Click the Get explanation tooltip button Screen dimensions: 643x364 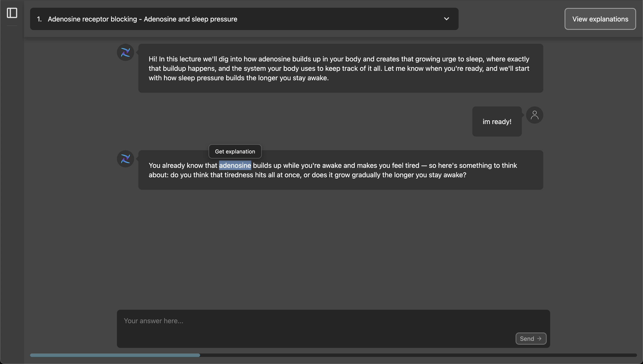[x=235, y=151]
